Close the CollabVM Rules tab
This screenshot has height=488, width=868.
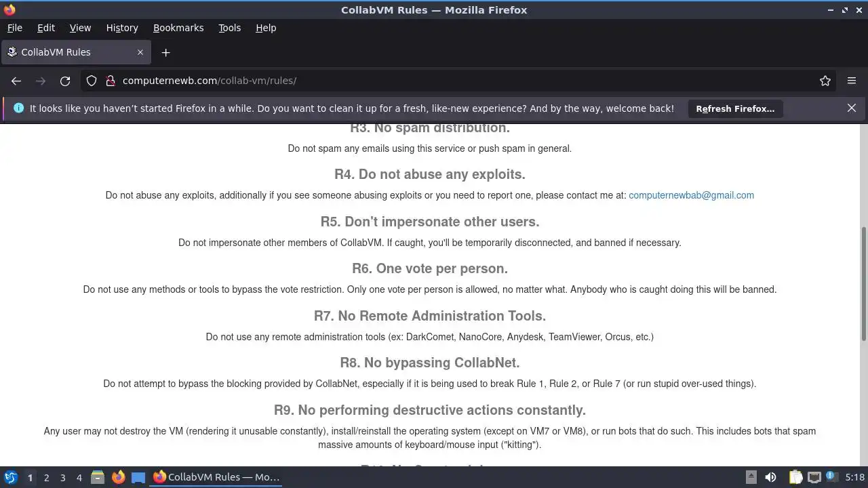click(140, 52)
